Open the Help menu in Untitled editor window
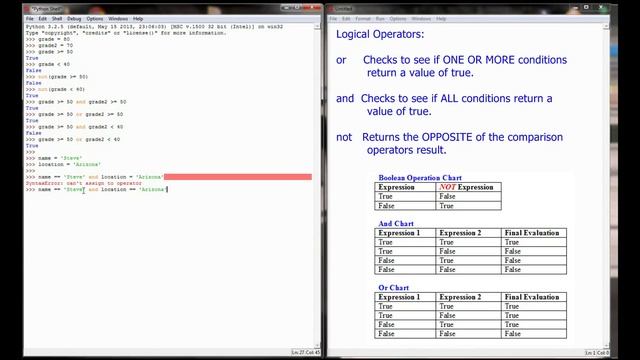The height and width of the screenshot is (360, 640). [x=441, y=19]
